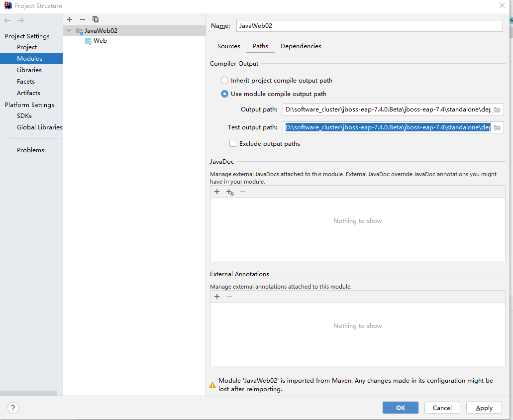Click IntelliJ logo in title bar
The width and height of the screenshot is (513, 420).
[8, 5]
